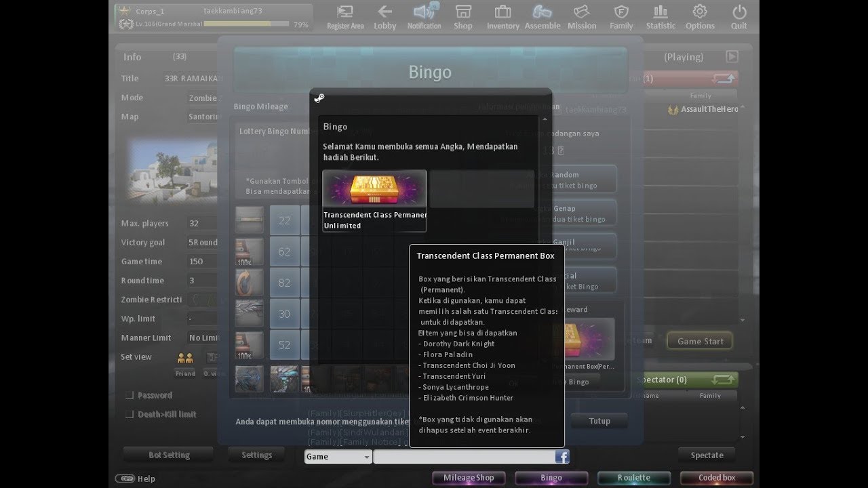Select bingo number 22
The height and width of the screenshot is (488, 868).
[x=285, y=220]
